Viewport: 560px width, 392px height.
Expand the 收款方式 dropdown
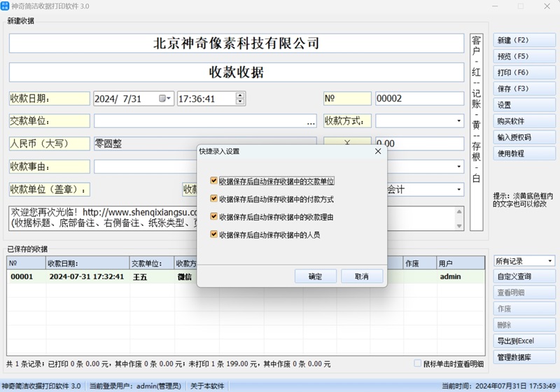[458, 121]
